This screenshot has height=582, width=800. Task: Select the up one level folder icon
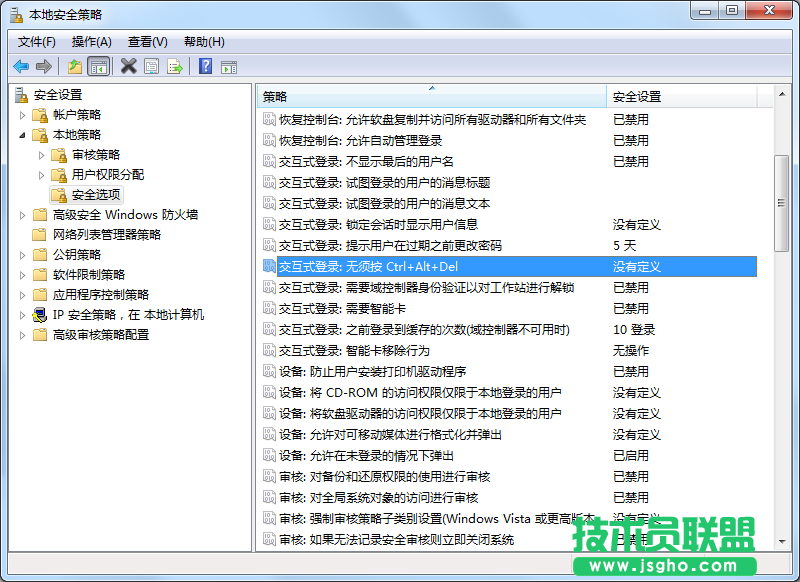point(73,66)
